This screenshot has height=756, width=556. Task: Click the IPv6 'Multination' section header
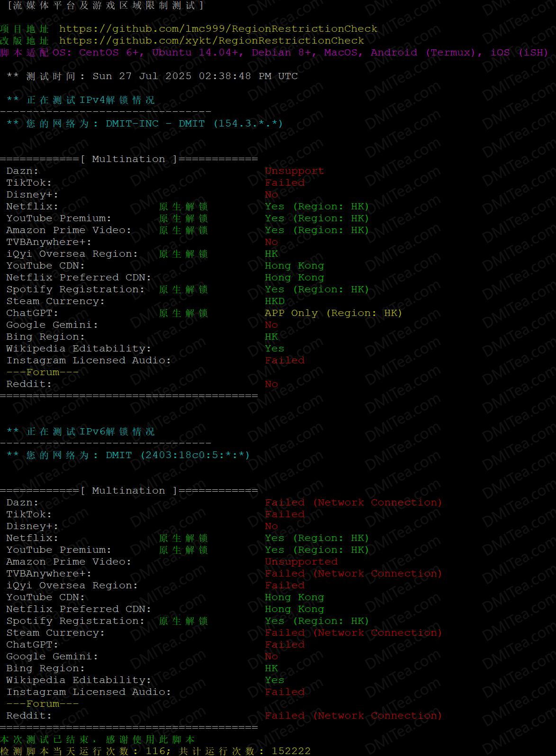click(x=128, y=491)
